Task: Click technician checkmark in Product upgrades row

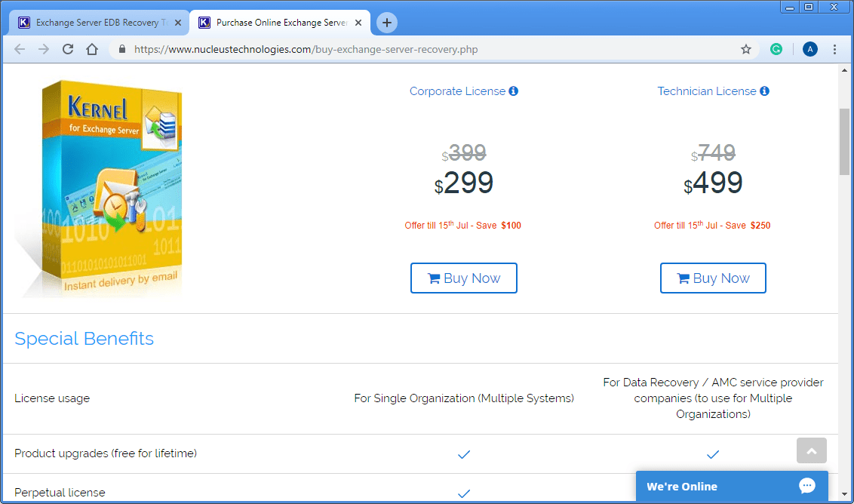Action: tap(713, 454)
